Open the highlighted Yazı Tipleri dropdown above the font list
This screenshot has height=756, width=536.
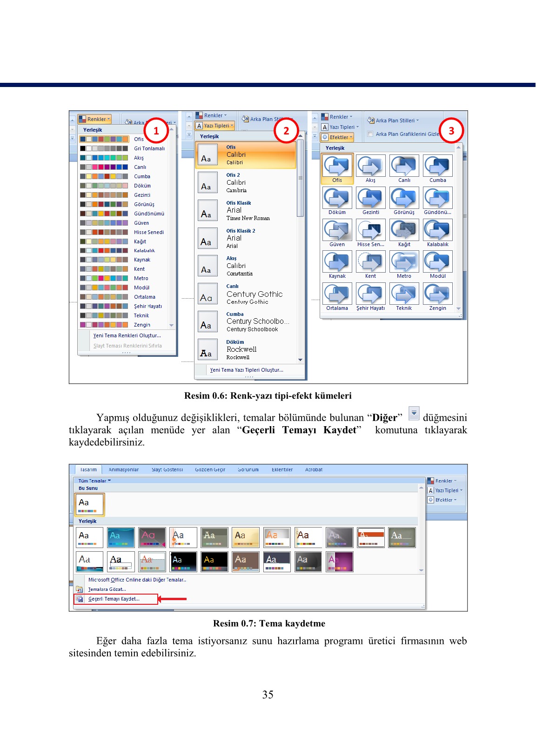[x=215, y=126]
